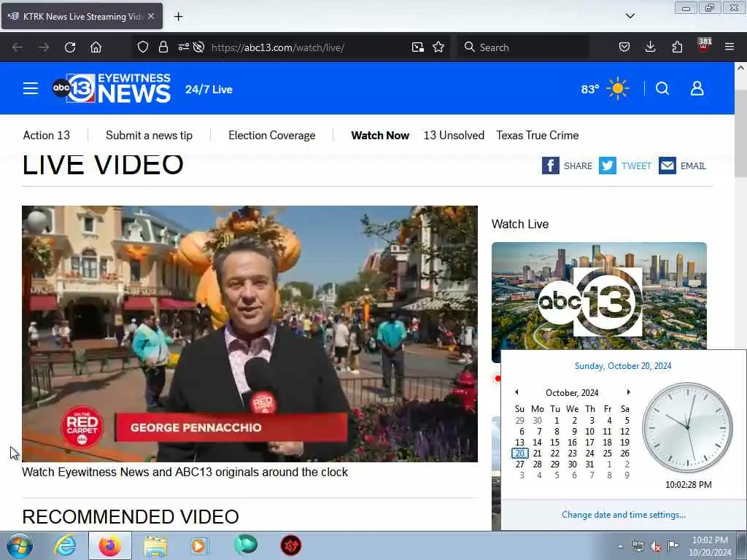Bookmark this page with the star
The width and height of the screenshot is (747, 560).
(x=438, y=47)
